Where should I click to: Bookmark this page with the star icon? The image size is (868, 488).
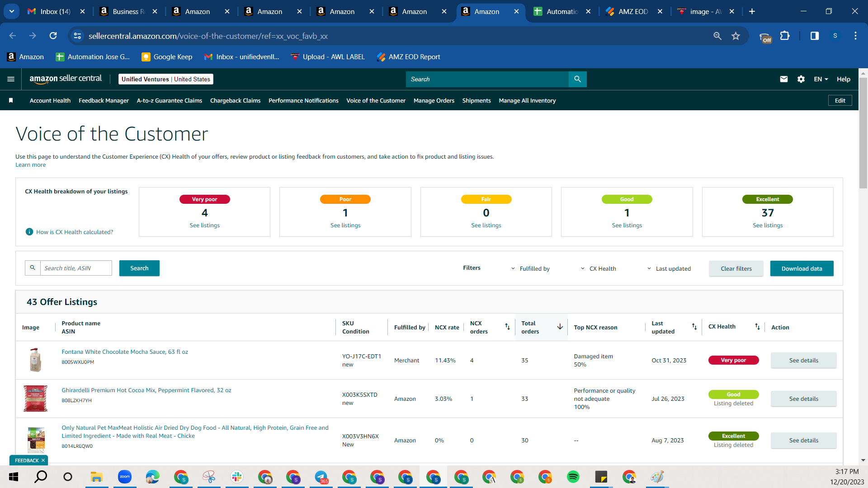point(736,36)
